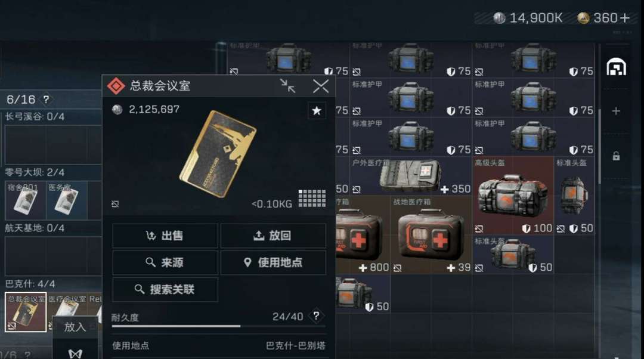Click the 放回 put back button
644x359 pixels.
click(x=273, y=236)
